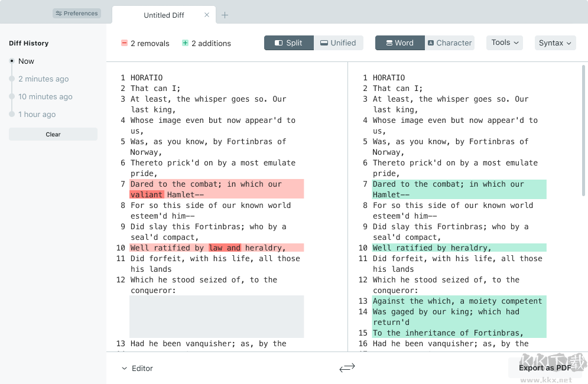The image size is (588, 384).
Task: Open the 10 minutes ago history entry
Action: tap(45, 96)
